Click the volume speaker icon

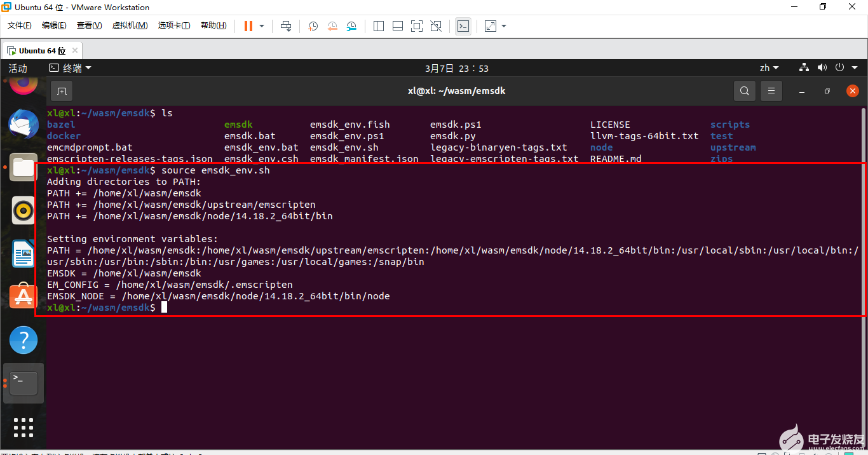[x=822, y=67]
